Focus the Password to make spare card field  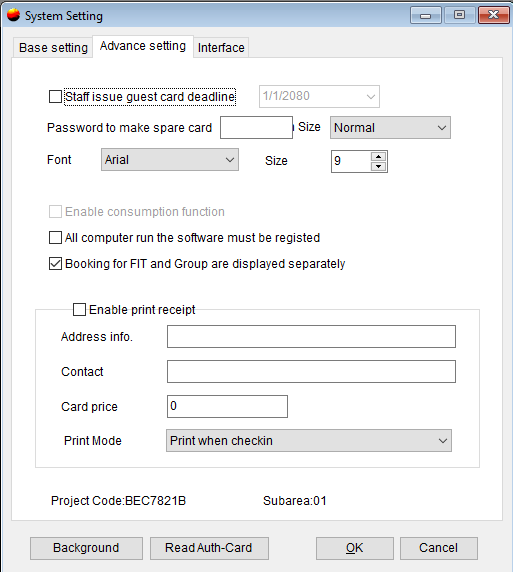[x=256, y=127]
